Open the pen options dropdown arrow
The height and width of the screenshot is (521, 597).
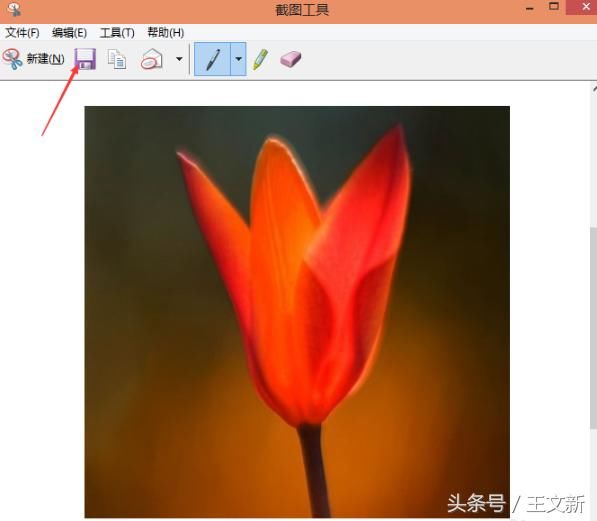(238, 59)
